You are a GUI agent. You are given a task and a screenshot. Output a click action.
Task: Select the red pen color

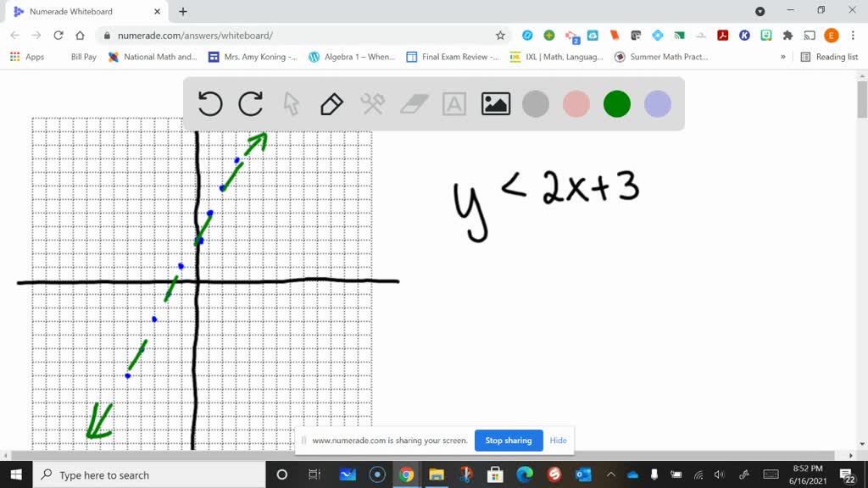click(x=576, y=103)
